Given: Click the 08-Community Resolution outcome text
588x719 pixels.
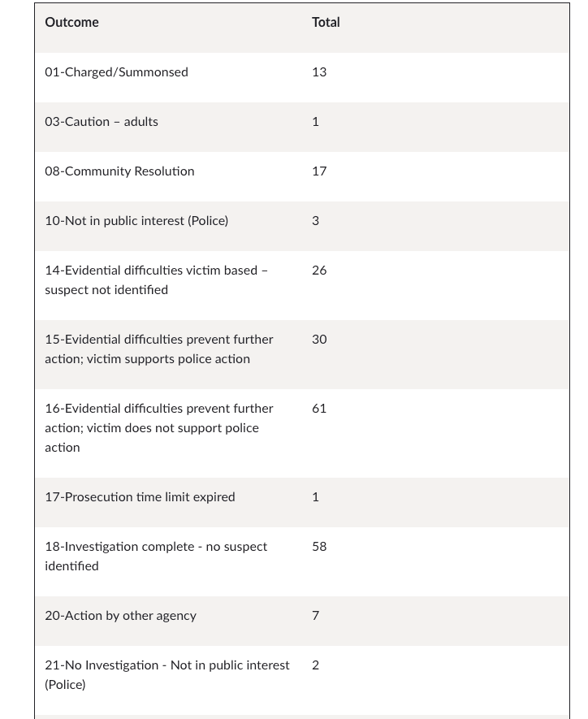Looking at the screenshot, I should click(x=119, y=171).
